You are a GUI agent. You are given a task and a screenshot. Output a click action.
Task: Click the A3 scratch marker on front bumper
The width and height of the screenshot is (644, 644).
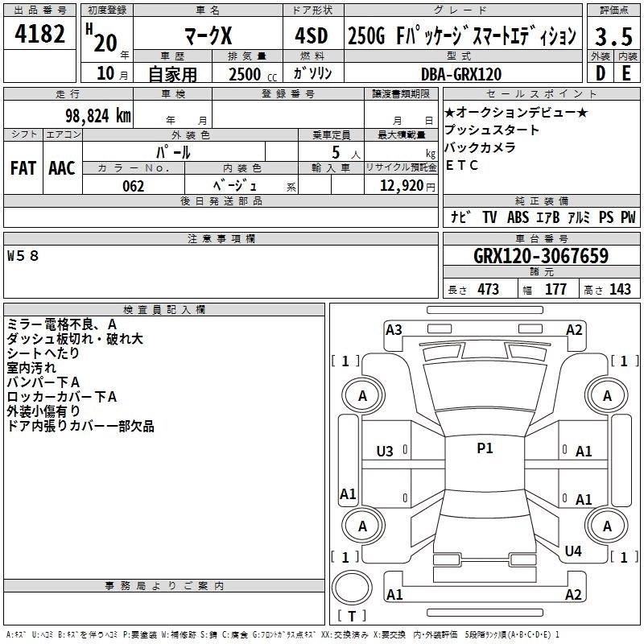394,329
